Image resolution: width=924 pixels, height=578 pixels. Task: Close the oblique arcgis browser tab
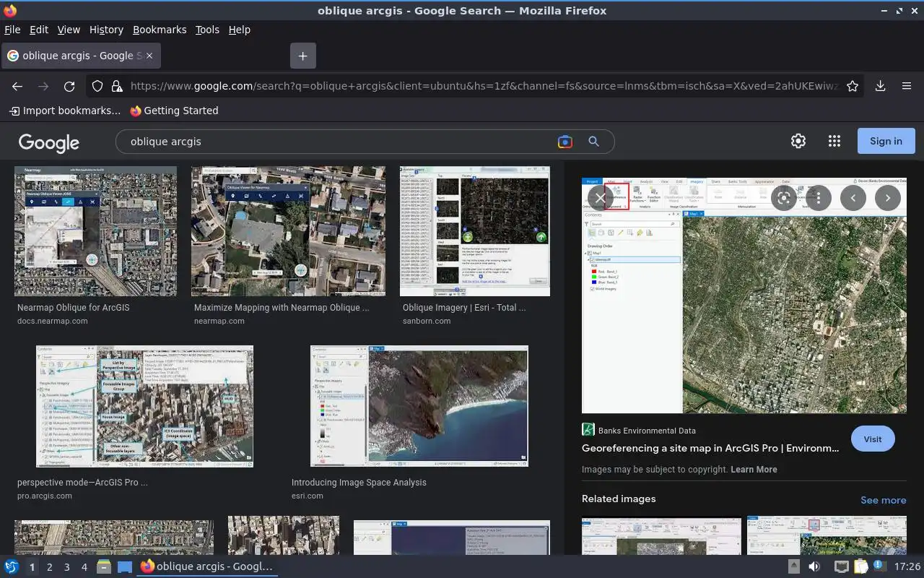click(x=149, y=56)
